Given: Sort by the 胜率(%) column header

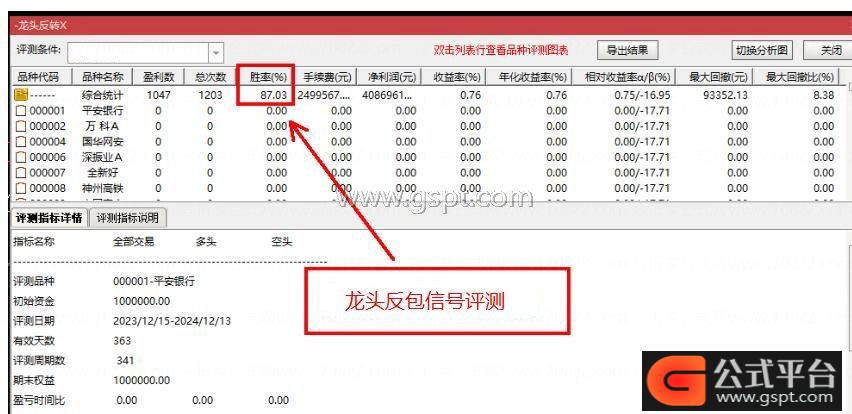Looking at the screenshot, I should [x=266, y=77].
